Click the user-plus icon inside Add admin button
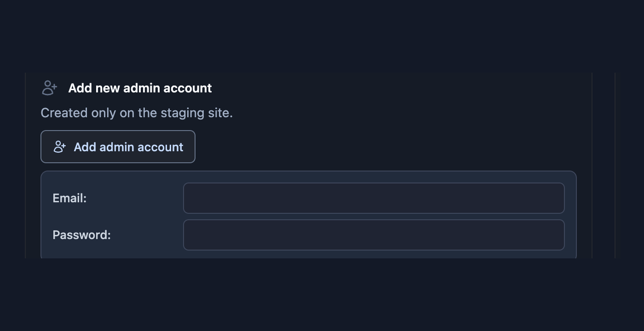The width and height of the screenshot is (644, 331). click(x=60, y=147)
